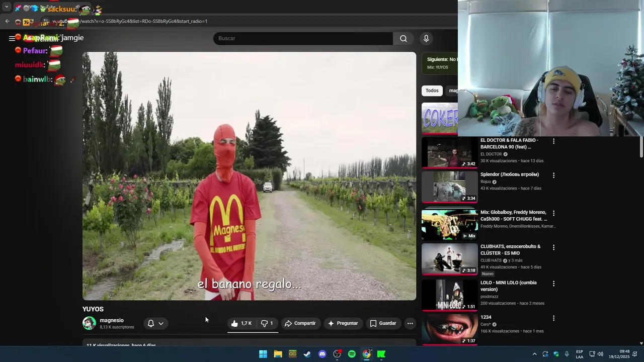Open Discord from the taskbar
Image resolution: width=644 pixels, height=362 pixels.
pyautogui.click(x=322, y=354)
